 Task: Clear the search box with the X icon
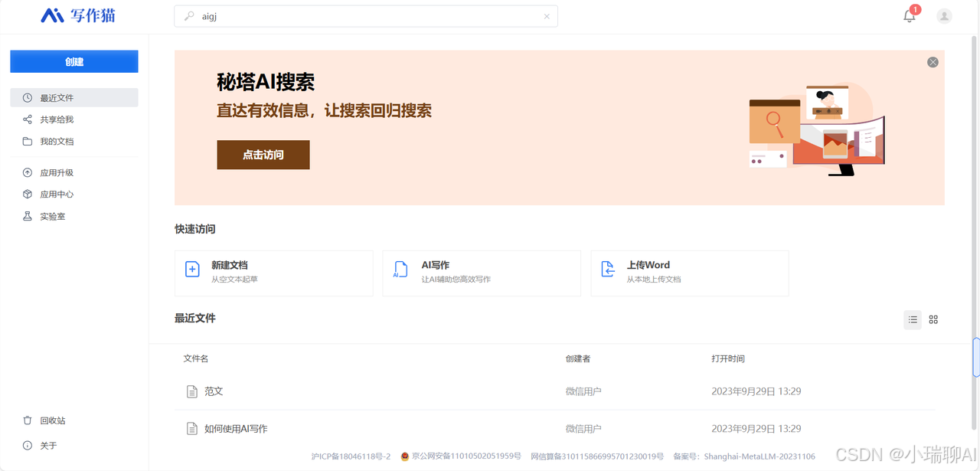point(547,16)
